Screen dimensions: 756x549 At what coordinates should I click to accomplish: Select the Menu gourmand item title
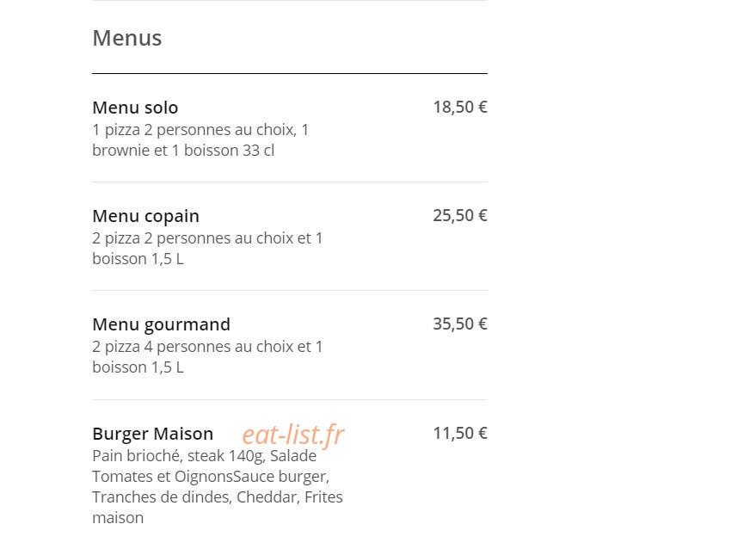pyautogui.click(x=161, y=324)
